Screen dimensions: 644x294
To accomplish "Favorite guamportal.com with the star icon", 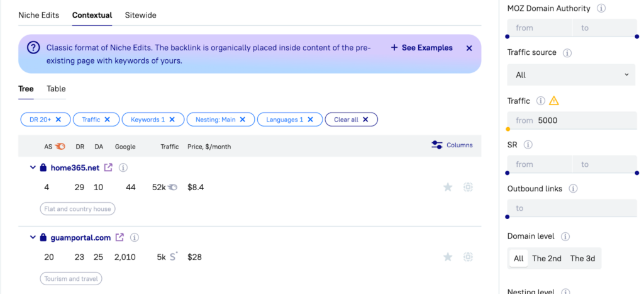I will pyautogui.click(x=448, y=257).
